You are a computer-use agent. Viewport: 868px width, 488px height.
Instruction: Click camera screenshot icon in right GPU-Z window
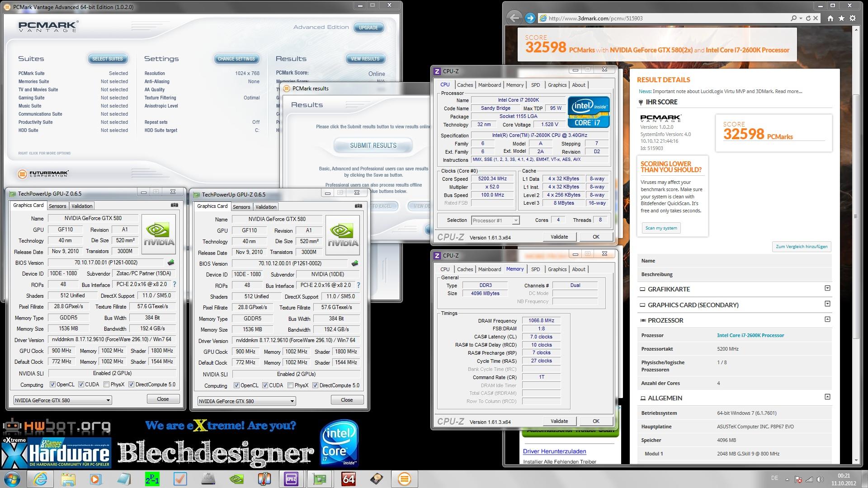[359, 206]
